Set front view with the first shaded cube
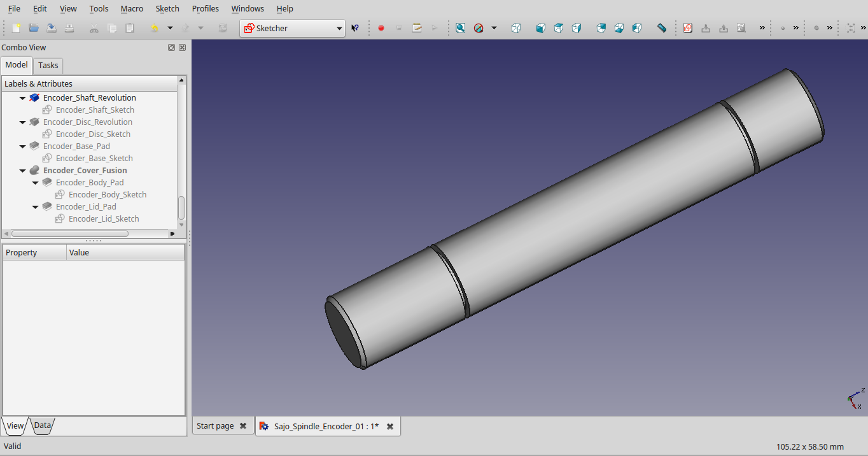Viewport: 868px width, 456px height. pyautogui.click(x=541, y=28)
